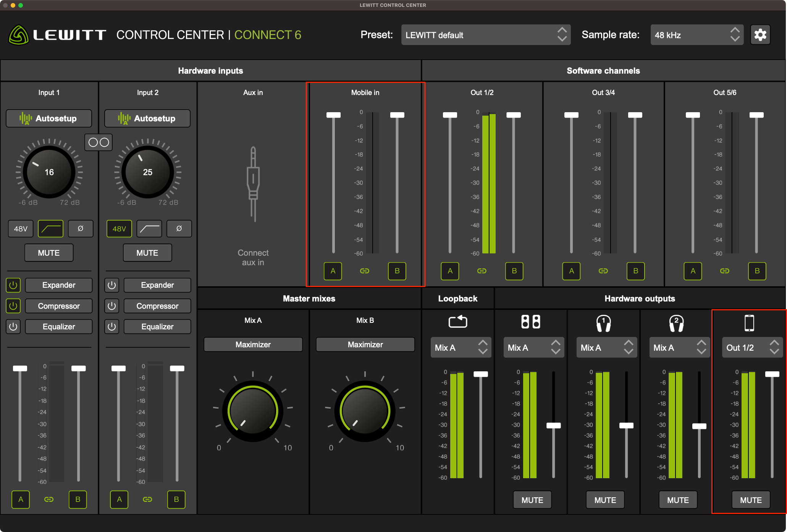
Task: Enable low-cut filter on Input 1
Action: coord(51,229)
